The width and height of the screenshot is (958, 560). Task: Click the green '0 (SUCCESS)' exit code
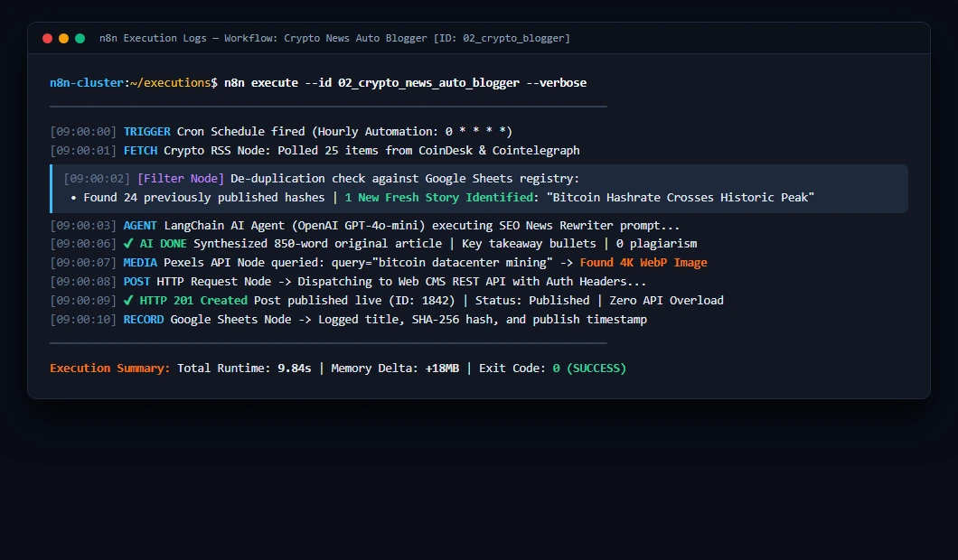click(589, 368)
